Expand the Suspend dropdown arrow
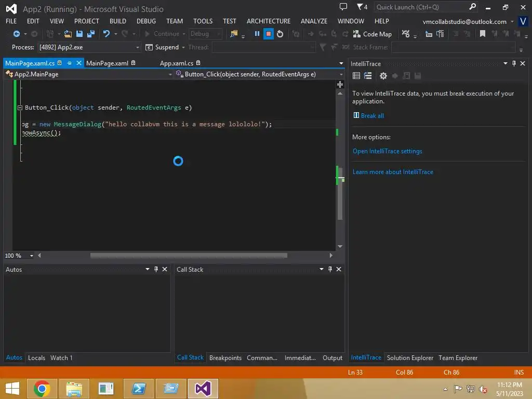The height and width of the screenshot is (399, 532). coord(183,47)
